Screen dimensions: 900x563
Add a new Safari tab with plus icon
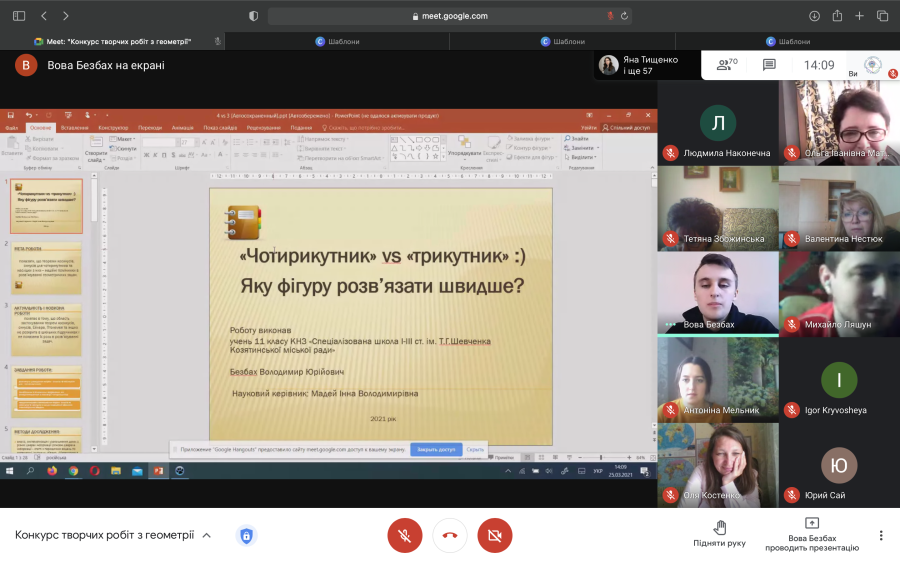pos(859,16)
